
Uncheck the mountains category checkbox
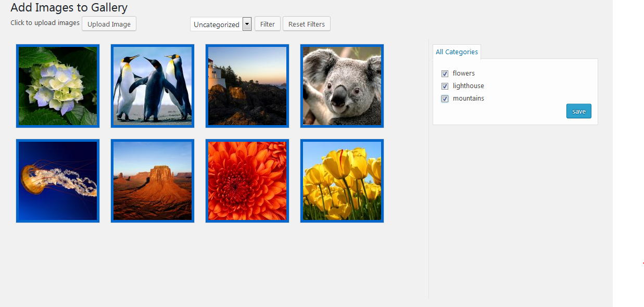(x=445, y=99)
